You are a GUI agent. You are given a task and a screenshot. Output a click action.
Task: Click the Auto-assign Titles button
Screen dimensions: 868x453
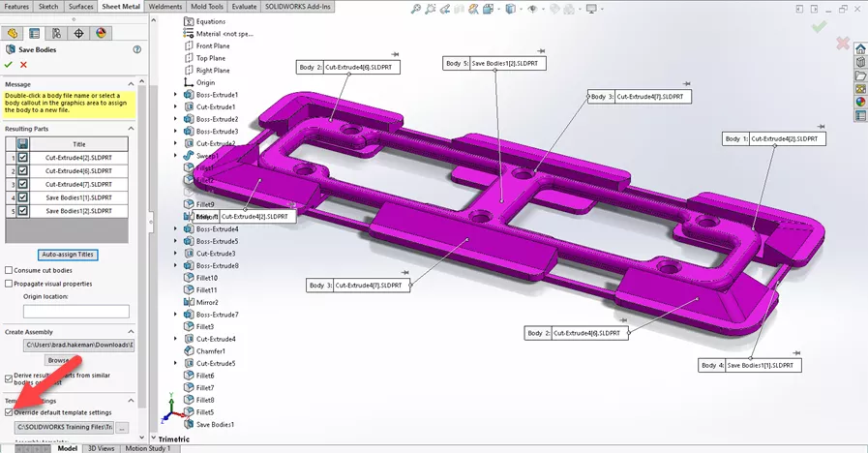(x=68, y=255)
